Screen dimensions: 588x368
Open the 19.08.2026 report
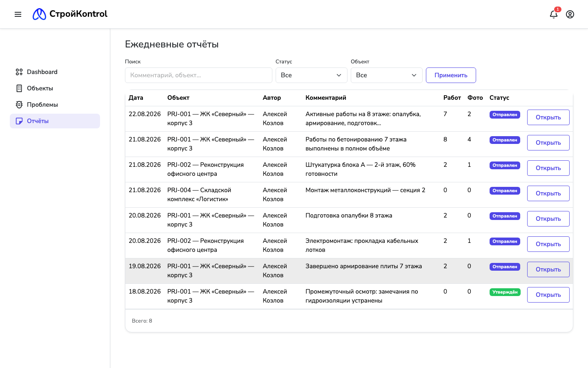click(548, 269)
